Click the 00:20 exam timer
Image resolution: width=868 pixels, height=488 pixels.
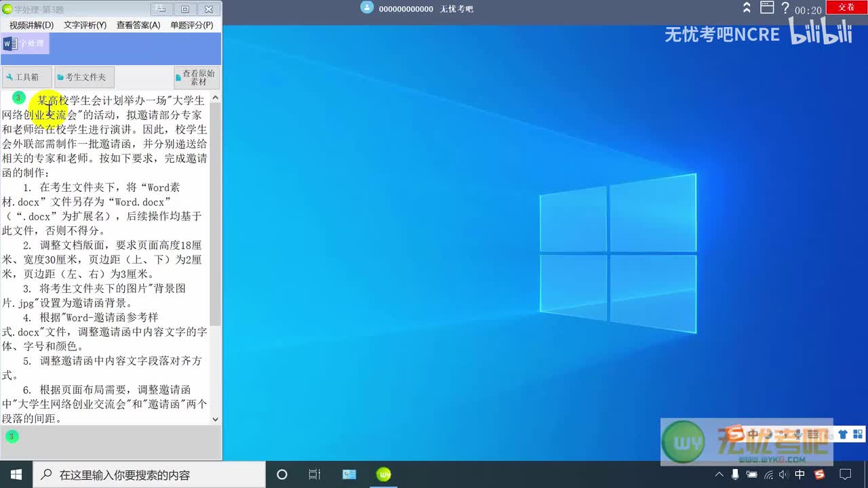[x=808, y=10]
